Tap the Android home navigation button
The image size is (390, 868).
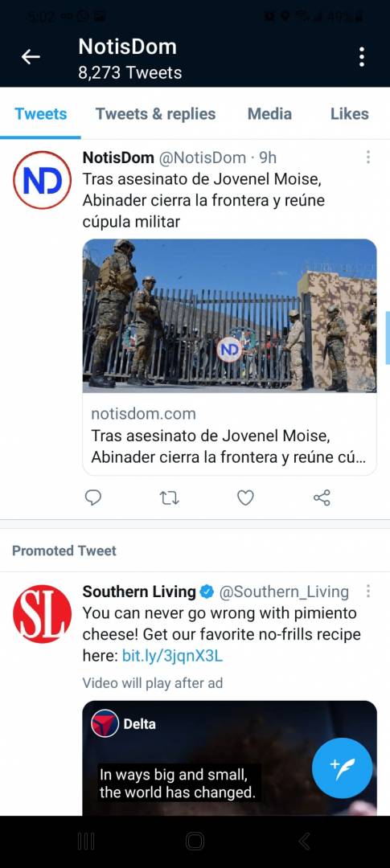195,842
